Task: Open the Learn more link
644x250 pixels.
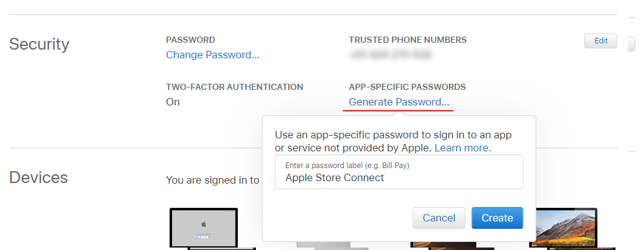Action: pos(463,148)
